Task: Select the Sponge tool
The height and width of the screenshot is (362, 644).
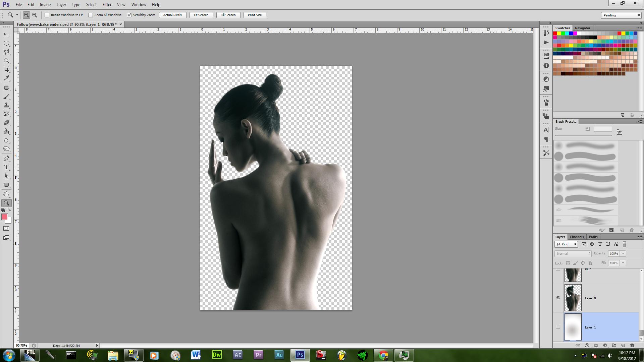Action: click(x=6, y=149)
